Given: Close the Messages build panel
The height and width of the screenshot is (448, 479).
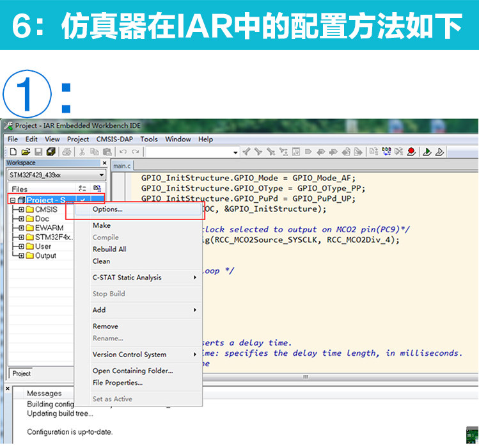Looking at the screenshot, I should click(8, 388).
